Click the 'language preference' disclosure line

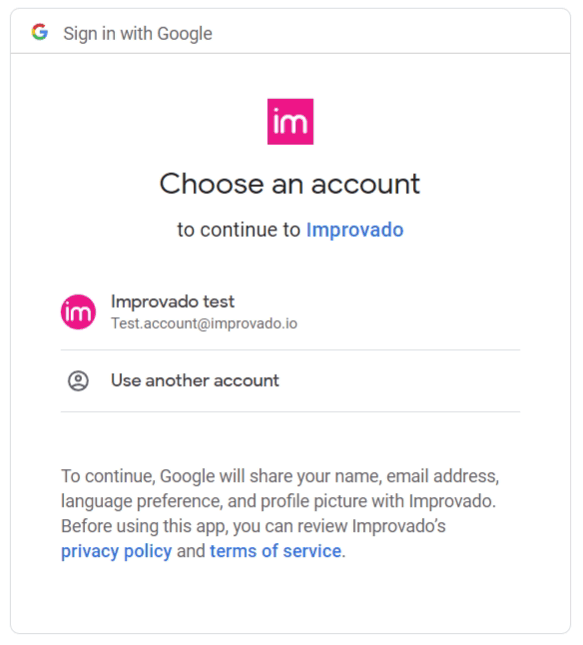[x=279, y=501]
